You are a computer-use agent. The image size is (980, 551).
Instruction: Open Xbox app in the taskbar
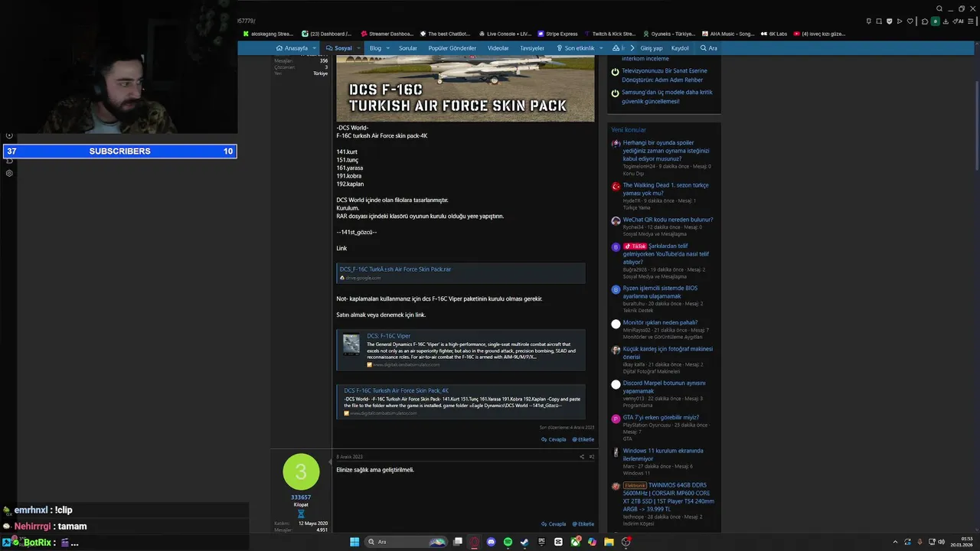pos(575,542)
